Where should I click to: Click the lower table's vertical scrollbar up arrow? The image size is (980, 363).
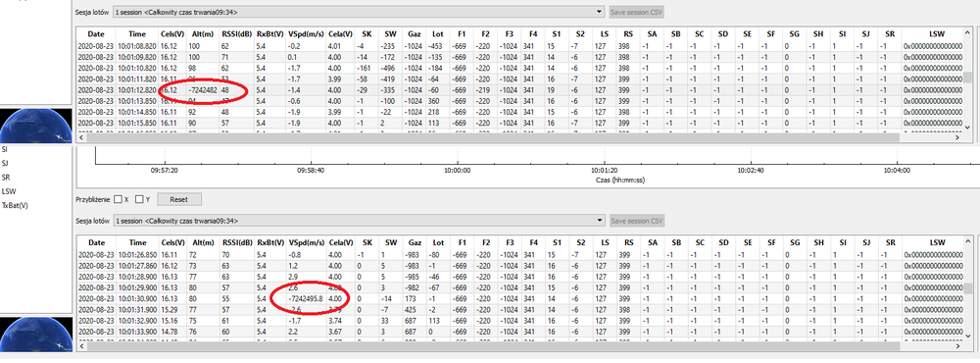[968, 241]
